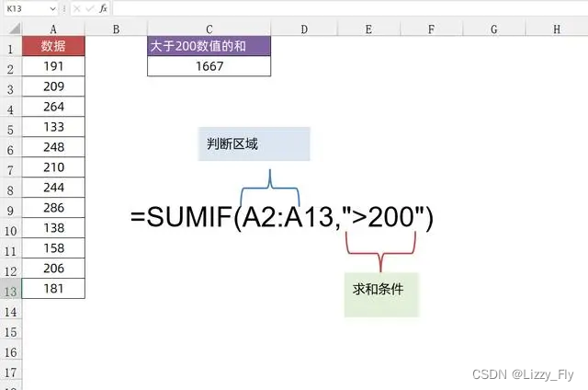
Task: Select column H header
Action: click(x=557, y=29)
